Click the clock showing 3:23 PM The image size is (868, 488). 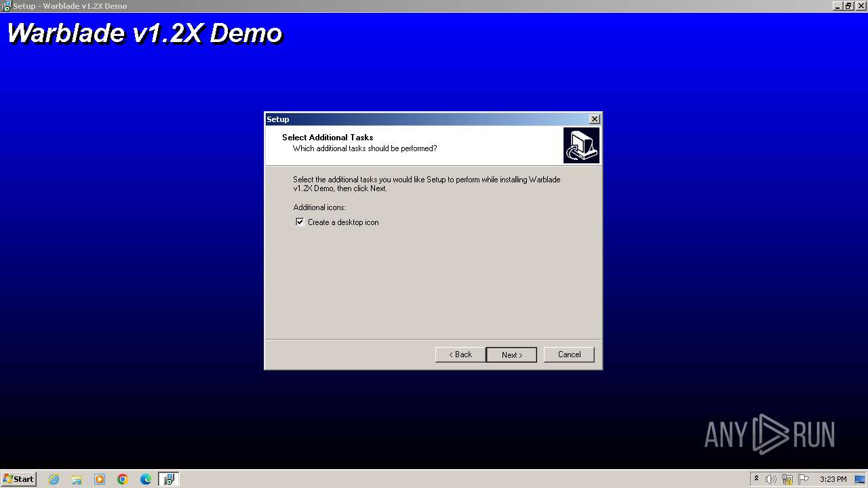[x=833, y=479]
